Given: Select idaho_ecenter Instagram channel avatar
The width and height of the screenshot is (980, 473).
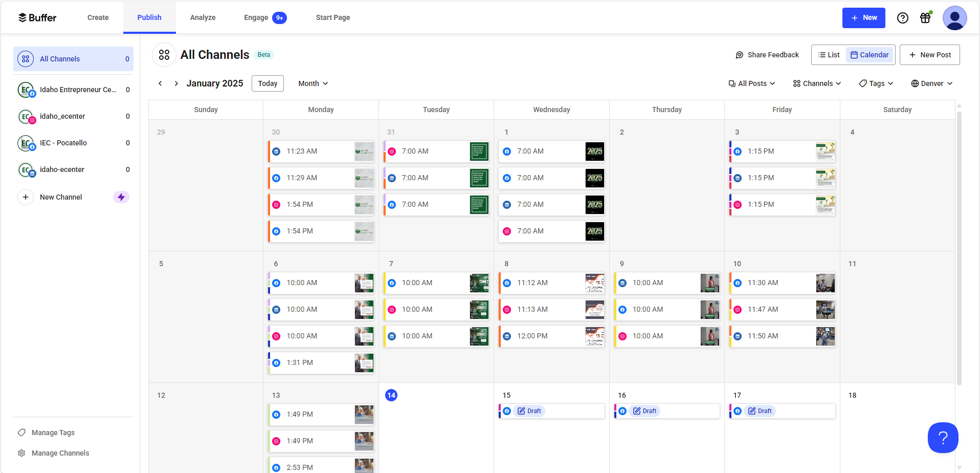Looking at the screenshot, I should click(x=26, y=117).
